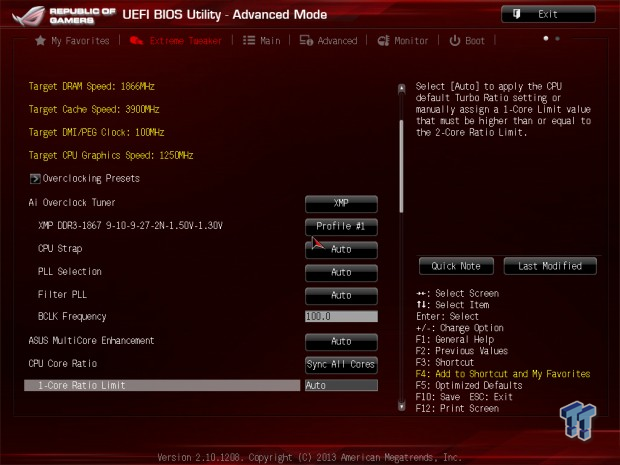Click the Ai Overclock Tuner label
Image resolution: width=620 pixels, height=465 pixels.
point(72,202)
